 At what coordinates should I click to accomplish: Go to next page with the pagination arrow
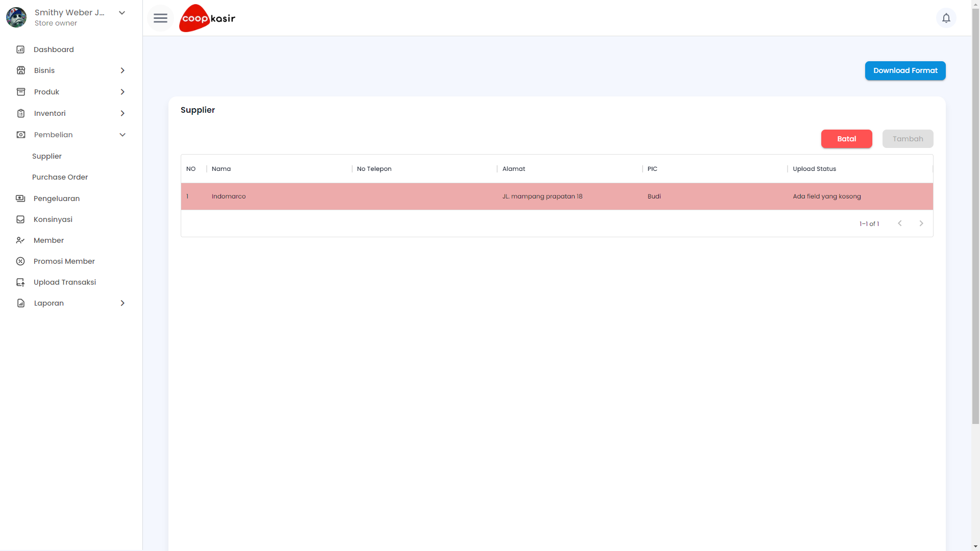(x=921, y=223)
